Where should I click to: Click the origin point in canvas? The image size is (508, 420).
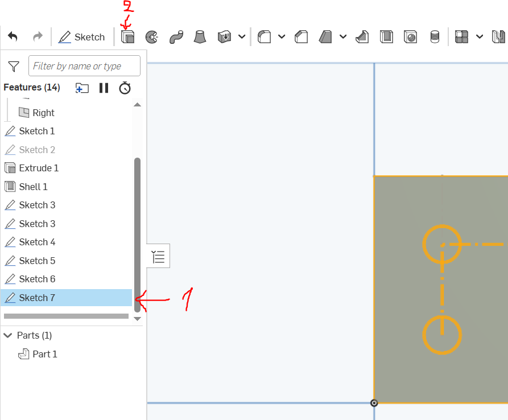click(x=374, y=403)
